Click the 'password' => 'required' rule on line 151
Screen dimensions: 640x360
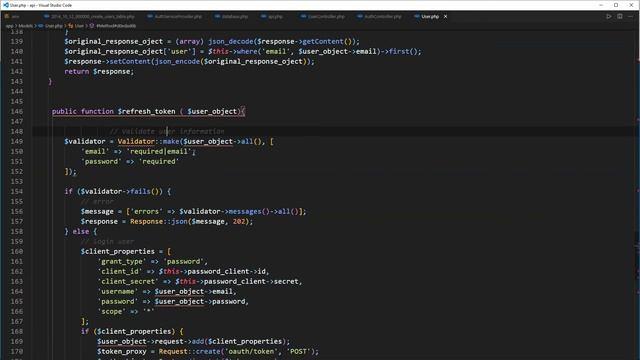pos(130,162)
